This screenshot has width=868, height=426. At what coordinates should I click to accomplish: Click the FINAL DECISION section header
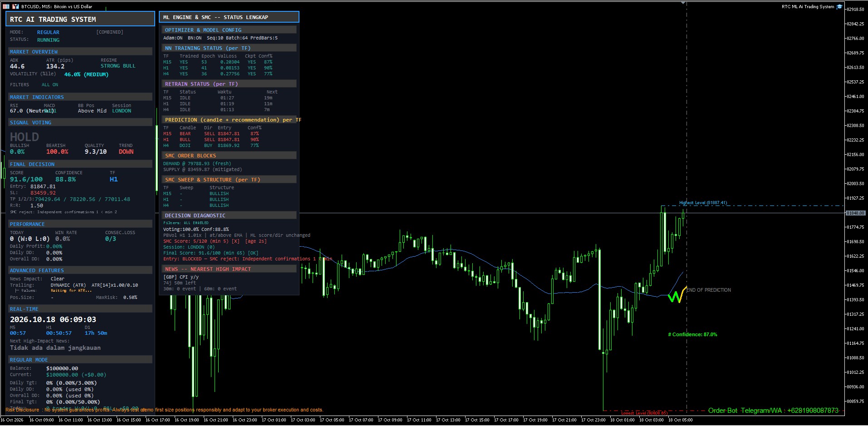[80, 164]
